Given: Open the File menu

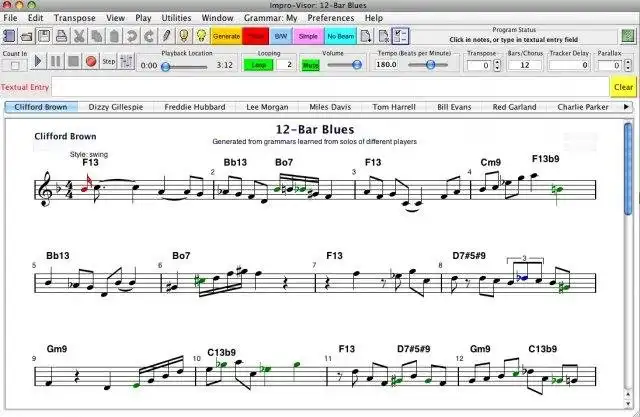Looking at the screenshot, I should pos(10,18).
